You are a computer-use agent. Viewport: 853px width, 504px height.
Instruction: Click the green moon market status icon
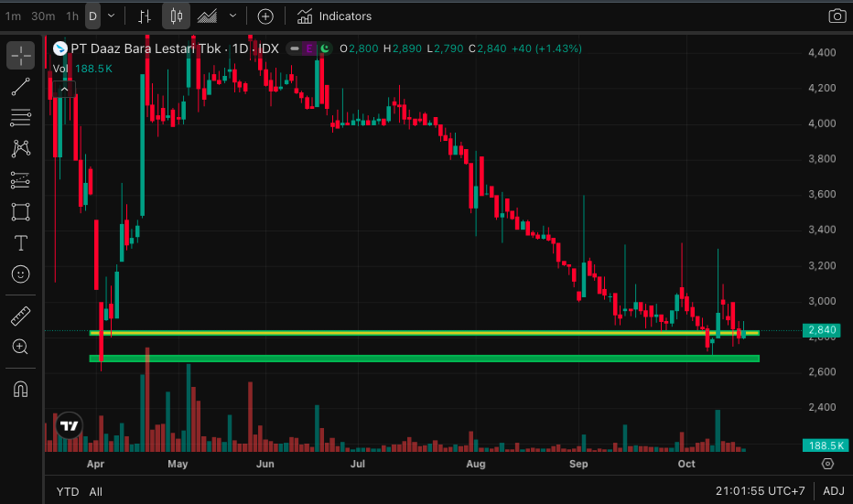point(325,48)
